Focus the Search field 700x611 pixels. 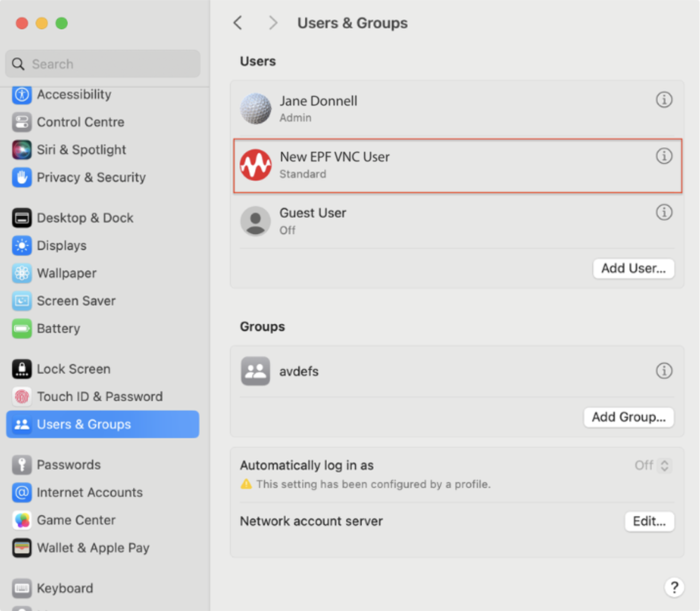[103, 64]
